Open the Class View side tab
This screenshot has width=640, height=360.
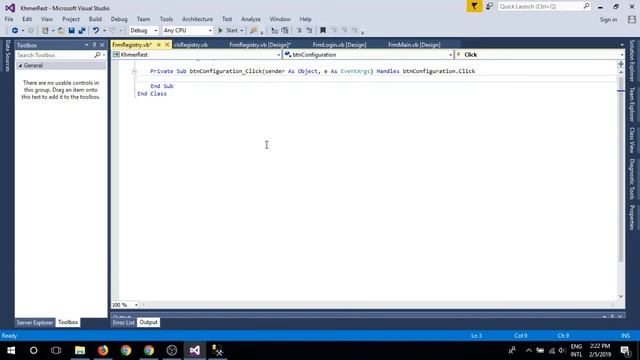pyautogui.click(x=632, y=140)
